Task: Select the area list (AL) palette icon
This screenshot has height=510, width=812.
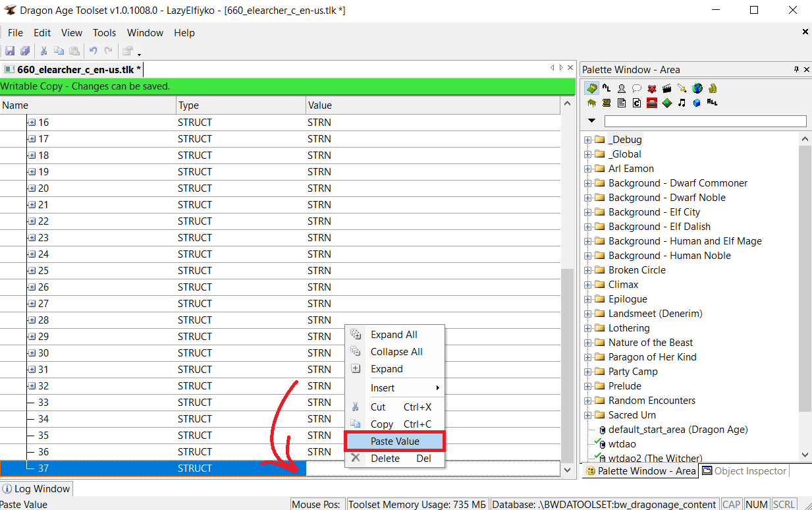Action: coord(607,88)
